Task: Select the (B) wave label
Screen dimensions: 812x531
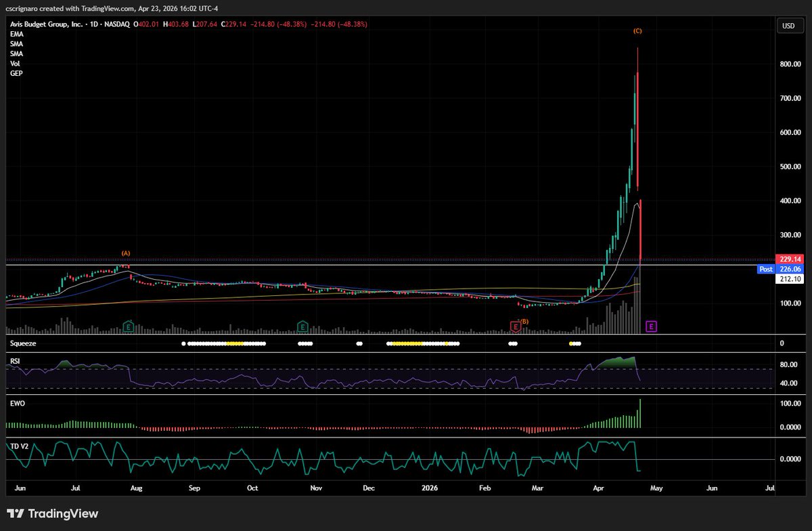Action: tap(524, 321)
